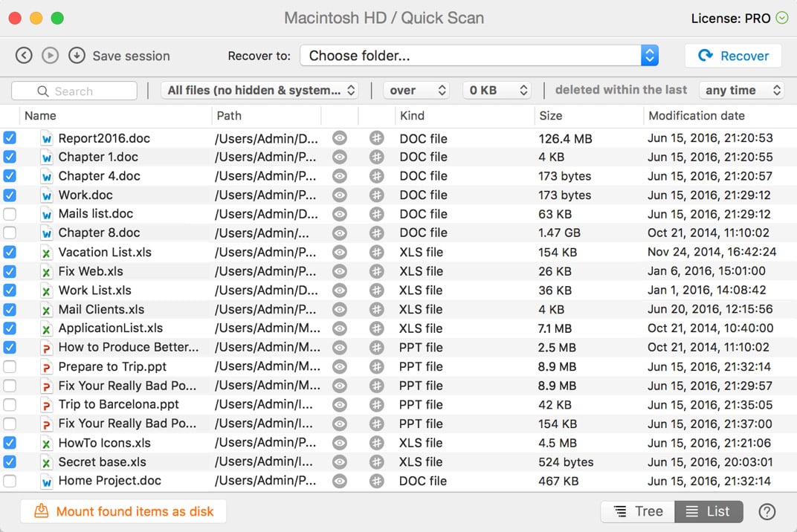Open hex view for Chapter 4.doc
Viewport: 797px width, 532px height.
click(377, 176)
